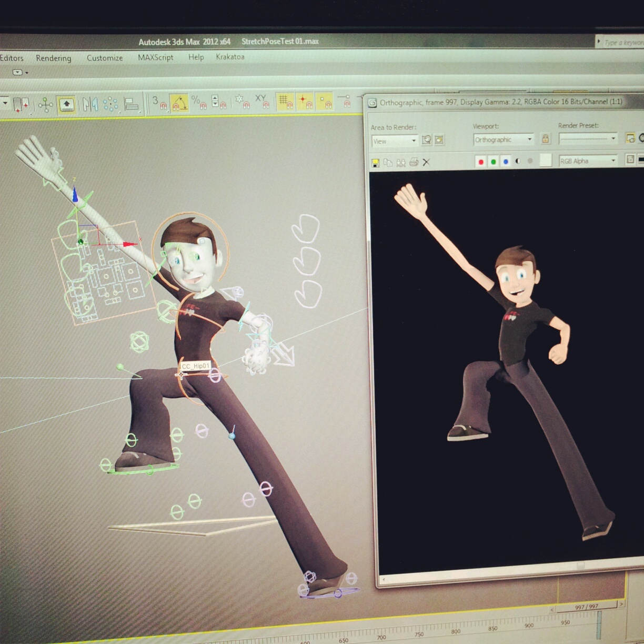
Task: Click the CC_Hip01 control in the viewport
Action: point(182,375)
